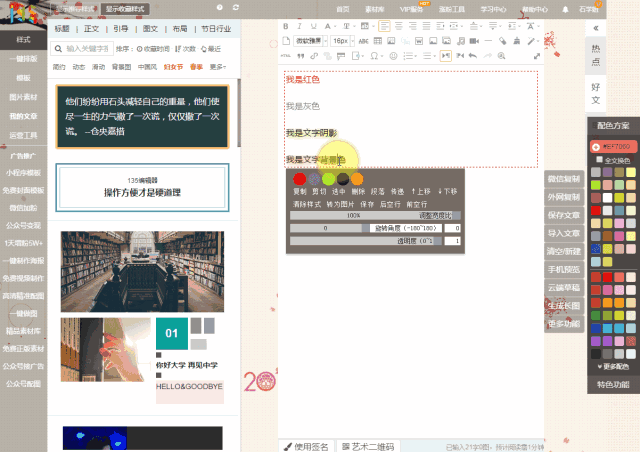This screenshot has height=452, width=640.
Task: Click the undo arrow in toolbar
Action: [471, 55]
